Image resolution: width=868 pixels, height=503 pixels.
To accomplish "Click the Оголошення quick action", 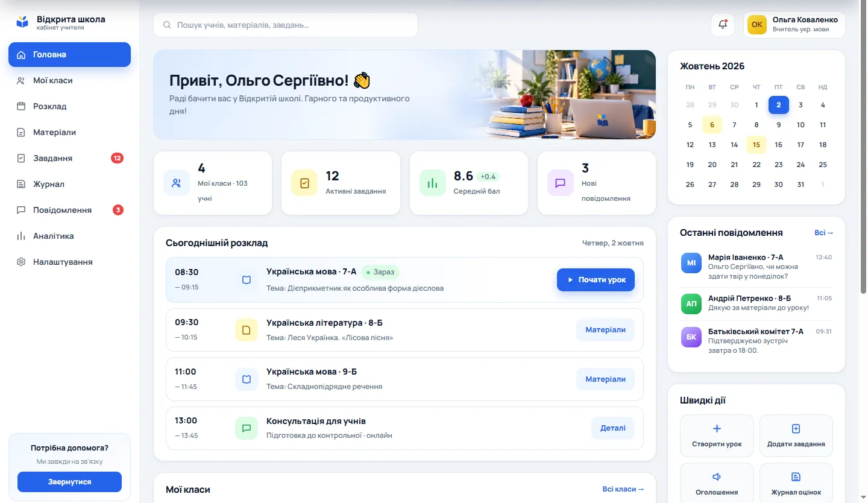I will [717, 482].
